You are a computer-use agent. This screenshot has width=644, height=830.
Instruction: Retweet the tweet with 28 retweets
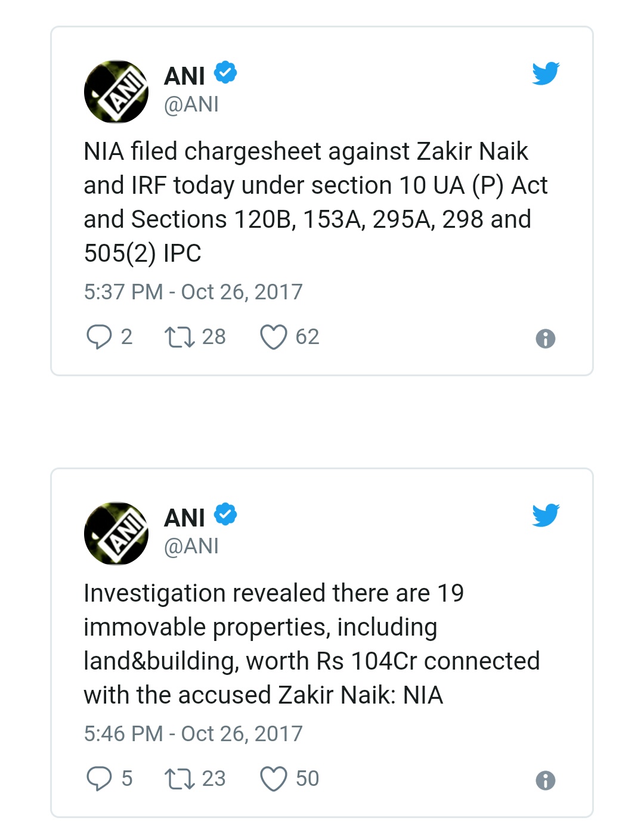click(179, 337)
